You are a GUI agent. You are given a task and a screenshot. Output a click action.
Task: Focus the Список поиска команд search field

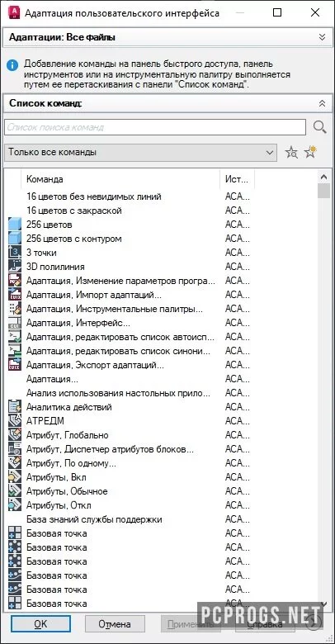[155, 127]
